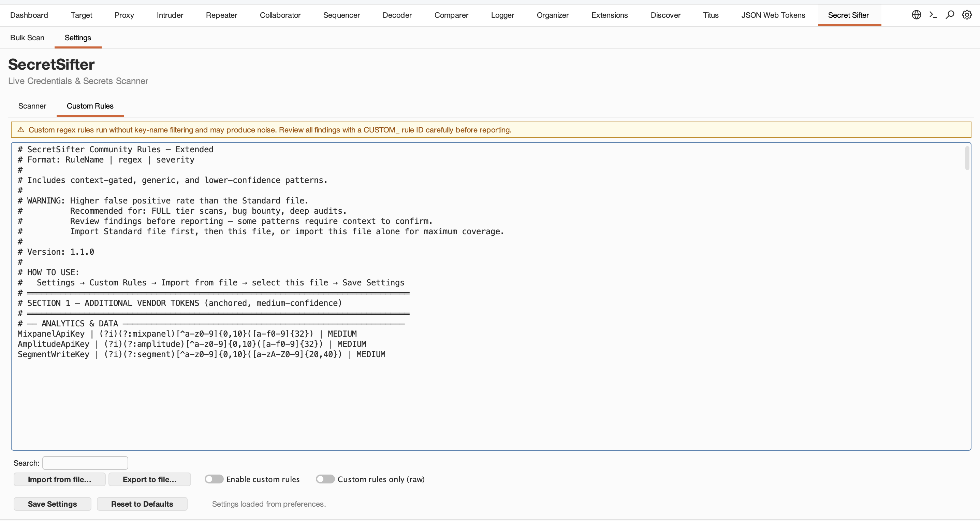Click the AmplitudeApiKey rule line

click(192, 344)
